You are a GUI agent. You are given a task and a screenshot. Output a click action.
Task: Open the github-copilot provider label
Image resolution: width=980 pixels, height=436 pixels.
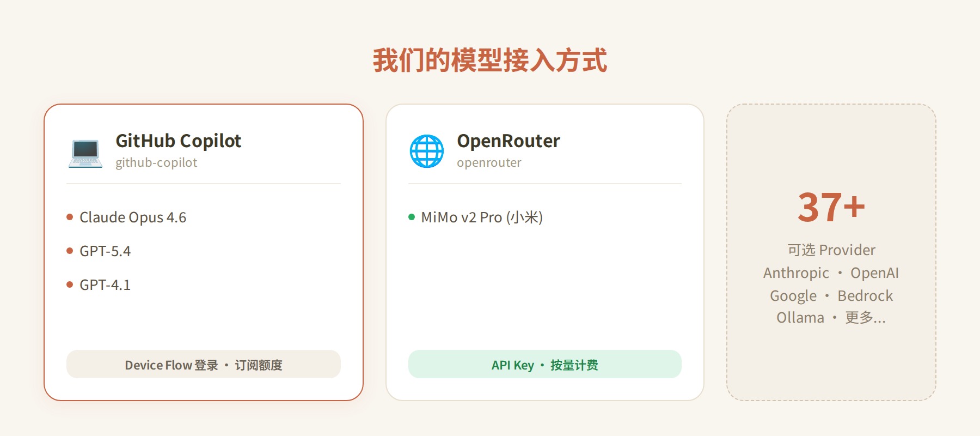pyautogui.click(x=156, y=162)
